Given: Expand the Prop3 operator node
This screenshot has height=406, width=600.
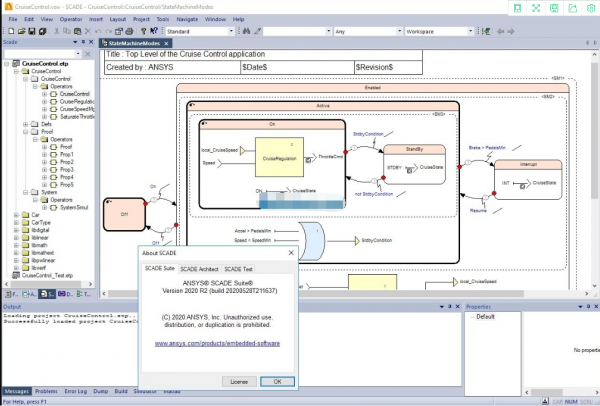Looking at the screenshot, I should (x=44, y=170).
